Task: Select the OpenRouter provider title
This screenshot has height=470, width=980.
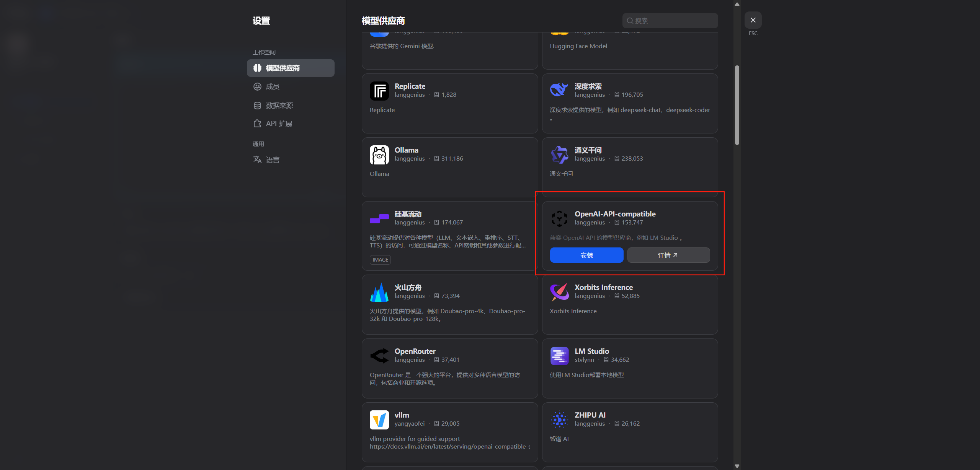Action: pyautogui.click(x=415, y=351)
